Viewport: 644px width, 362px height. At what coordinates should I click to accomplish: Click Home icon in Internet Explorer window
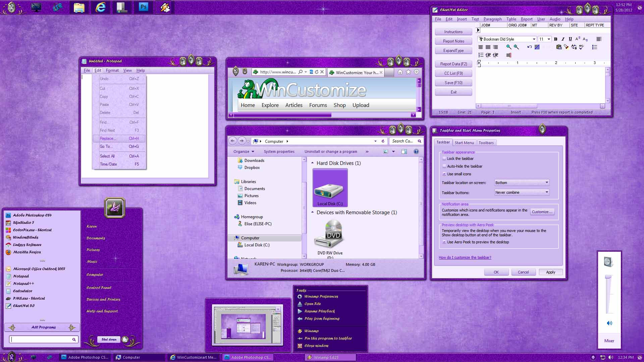click(x=400, y=72)
